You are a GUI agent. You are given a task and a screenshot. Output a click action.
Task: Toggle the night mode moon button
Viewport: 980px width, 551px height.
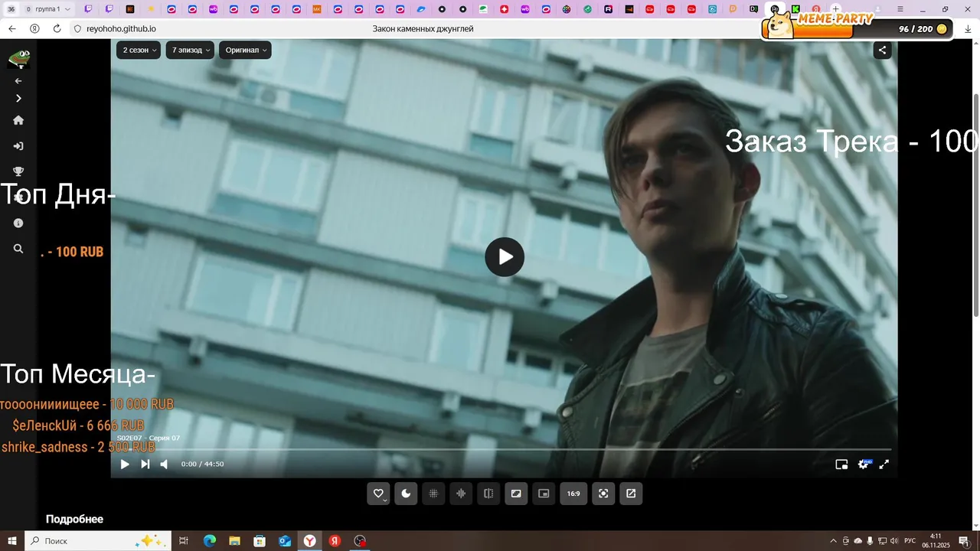(x=406, y=494)
